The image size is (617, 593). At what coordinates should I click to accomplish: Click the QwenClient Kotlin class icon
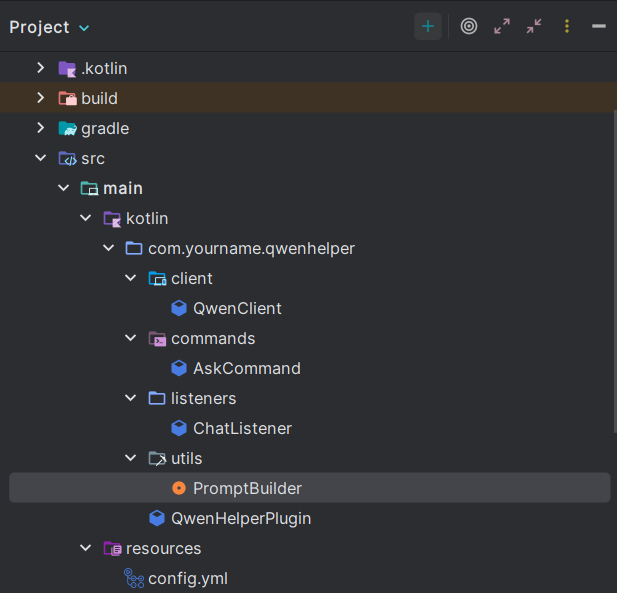click(x=179, y=308)
